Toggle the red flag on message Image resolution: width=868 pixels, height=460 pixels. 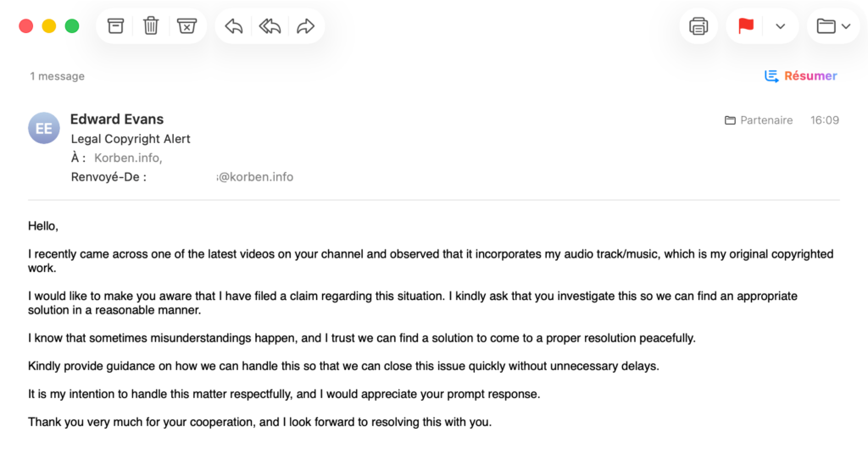746,26
